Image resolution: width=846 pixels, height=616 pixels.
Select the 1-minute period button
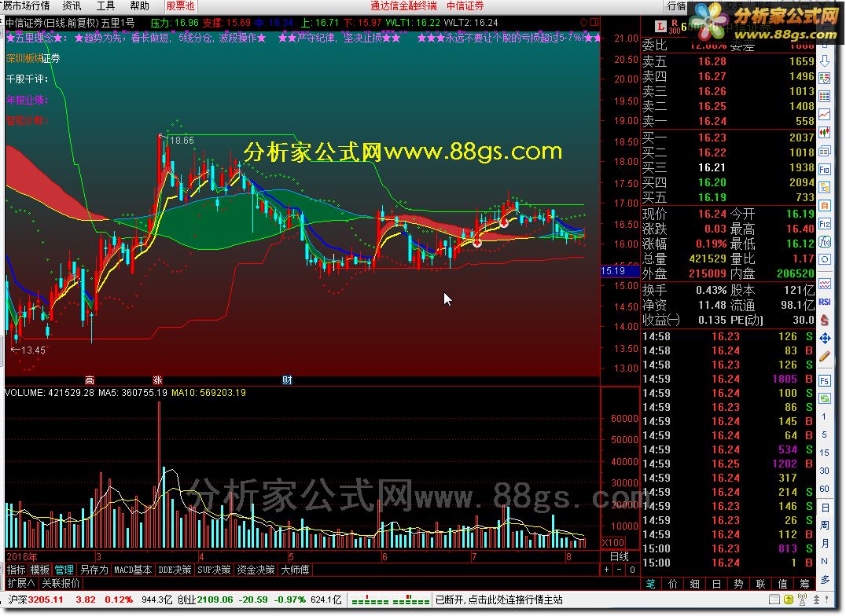pos(824,416)
